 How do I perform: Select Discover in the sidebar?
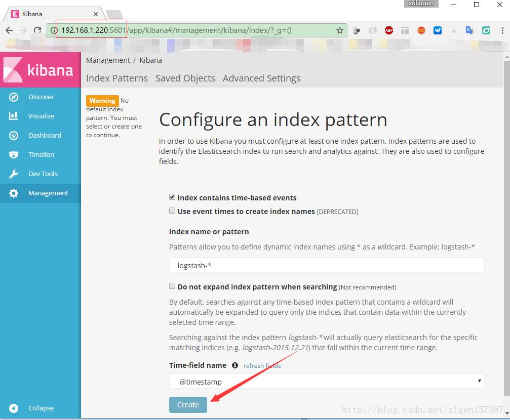[41, 97]
